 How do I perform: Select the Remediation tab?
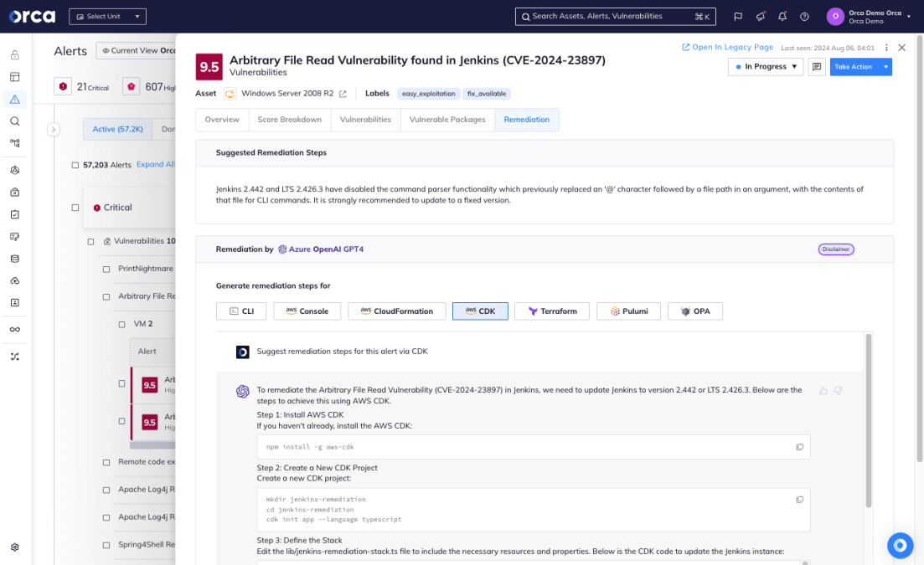[527, 120]
